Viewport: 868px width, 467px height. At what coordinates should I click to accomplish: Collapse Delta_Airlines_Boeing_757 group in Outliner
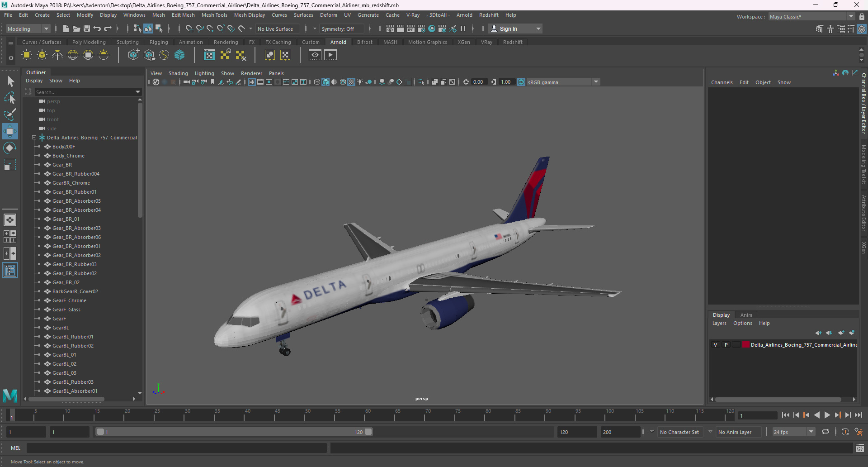click(34, 138)
